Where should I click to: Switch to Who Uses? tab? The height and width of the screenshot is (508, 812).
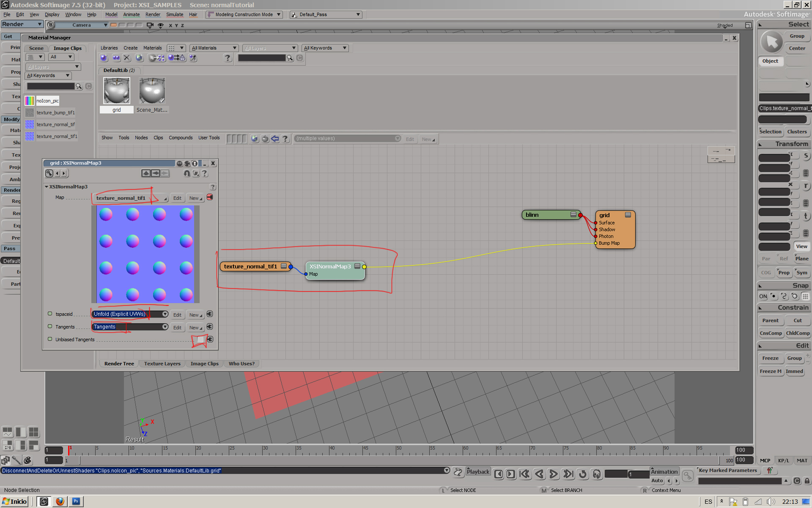pyautogui.click(x=241, y=364)
